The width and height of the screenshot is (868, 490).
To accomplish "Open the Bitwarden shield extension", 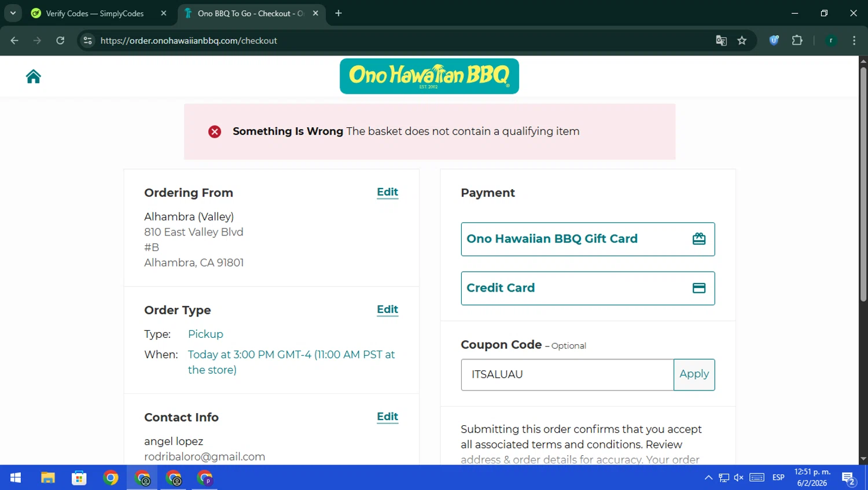I will point(774,40).
